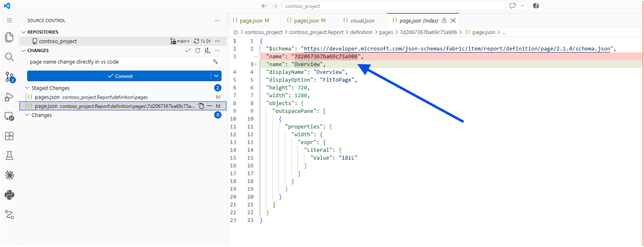
Task: Click breadcrumb pages
Action: (386, 32)
